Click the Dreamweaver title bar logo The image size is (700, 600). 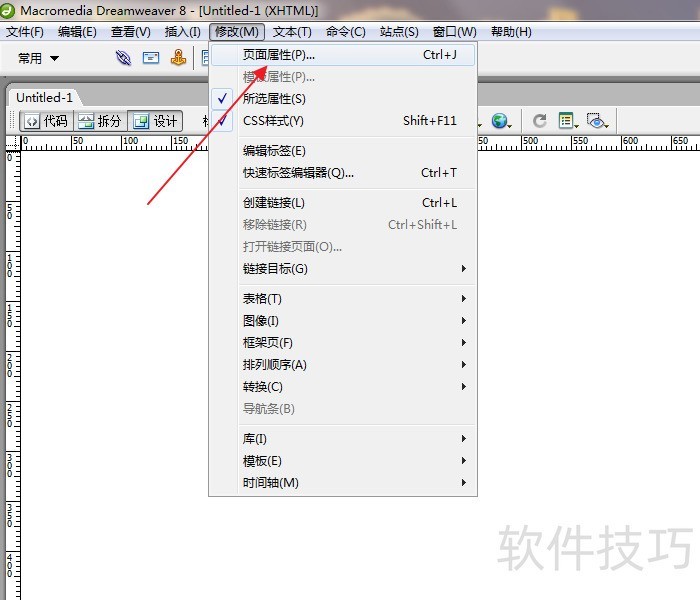point(7,11)
